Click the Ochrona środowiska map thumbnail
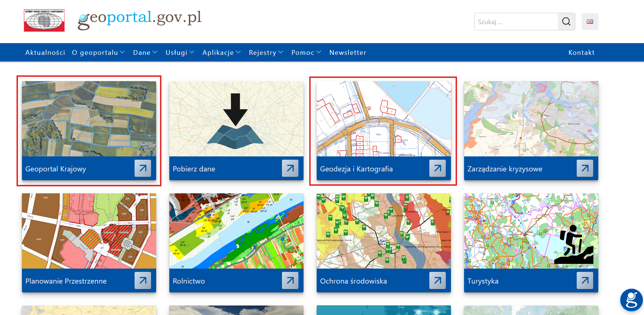Image resolution: width=644 pixels, height=315 pixels. point(384,231)
